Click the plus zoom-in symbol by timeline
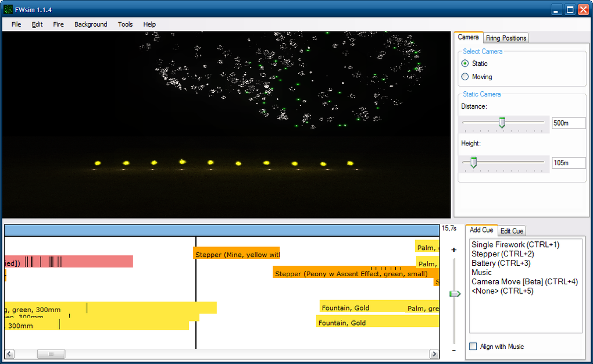 [x=454, y=249]
